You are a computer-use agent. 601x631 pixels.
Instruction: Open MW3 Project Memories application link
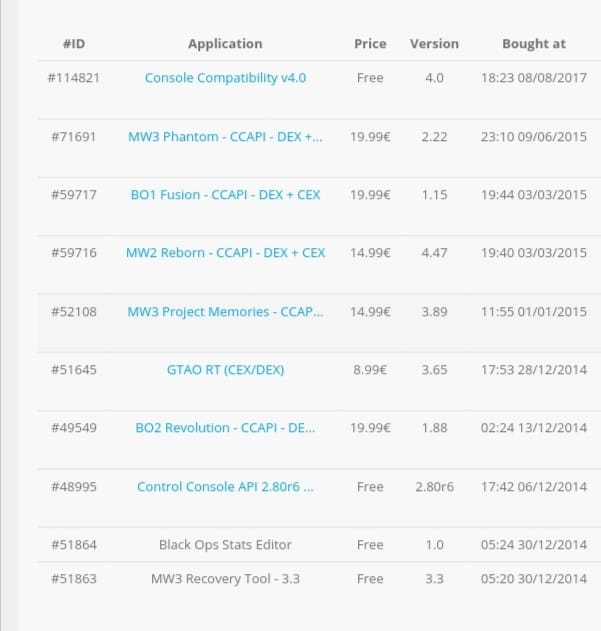pyautogui.click(x=225, y=312)
